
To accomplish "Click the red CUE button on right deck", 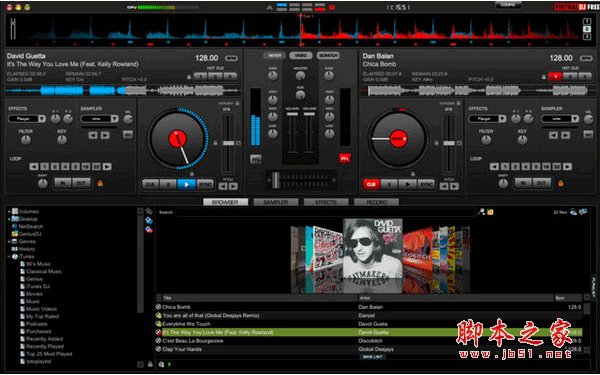I will (371, 184).
